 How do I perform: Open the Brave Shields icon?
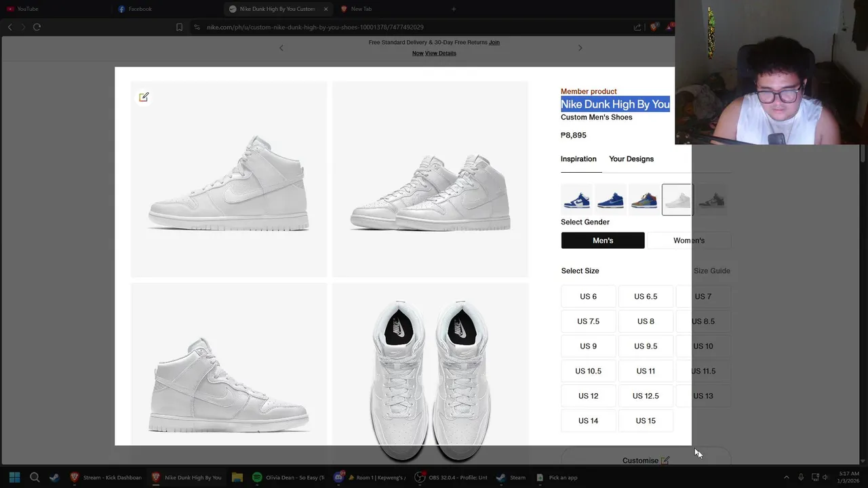click(x=654, y=27)
